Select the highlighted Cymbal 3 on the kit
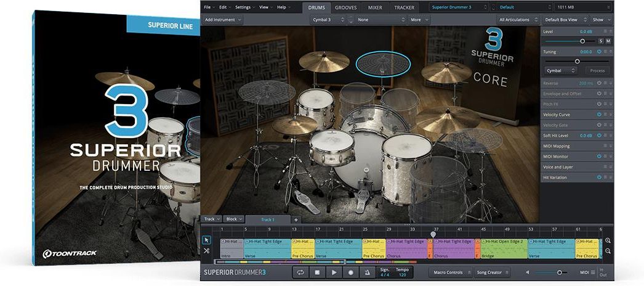The width and height of the screenshot is (644, 286). (x=383, y=63)
